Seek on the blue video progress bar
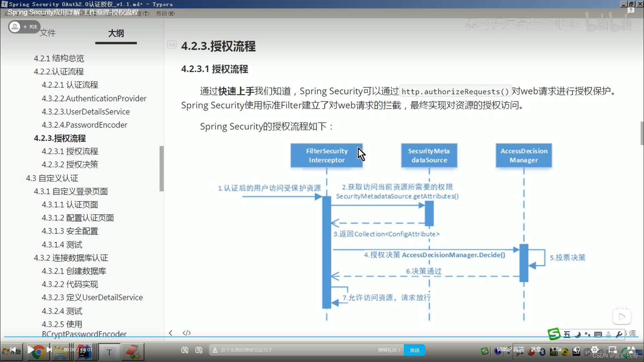Image resolution: width=644 pixels, height=362 pixels. coord(322,337)
